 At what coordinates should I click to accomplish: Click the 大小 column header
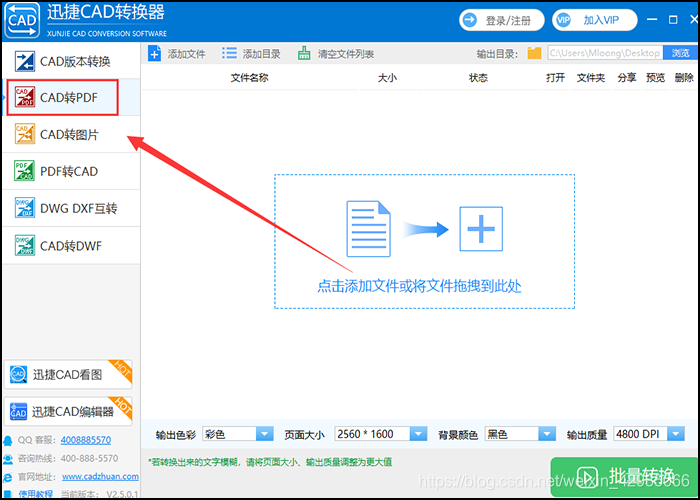[387, 78]
